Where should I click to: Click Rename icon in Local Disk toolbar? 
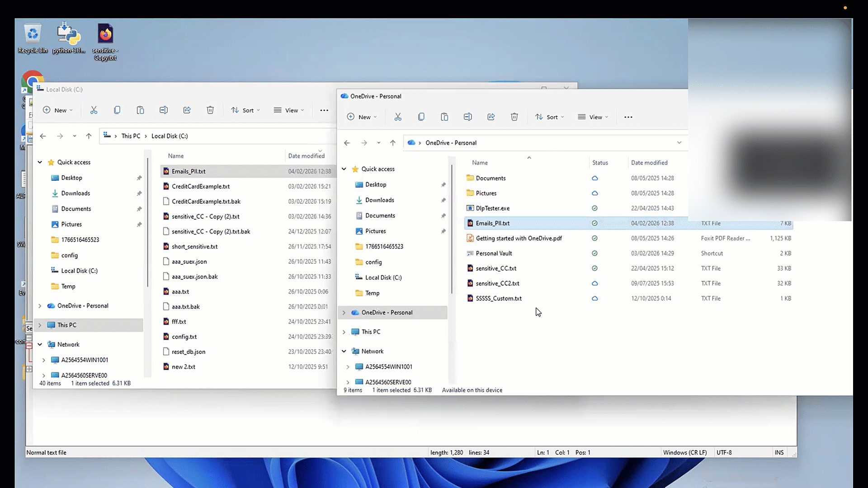pyautogui.click(x=164, y=110)
